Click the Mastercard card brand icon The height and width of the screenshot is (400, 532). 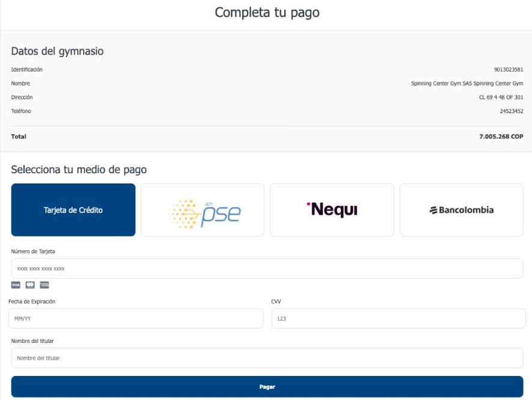point(30,285)
